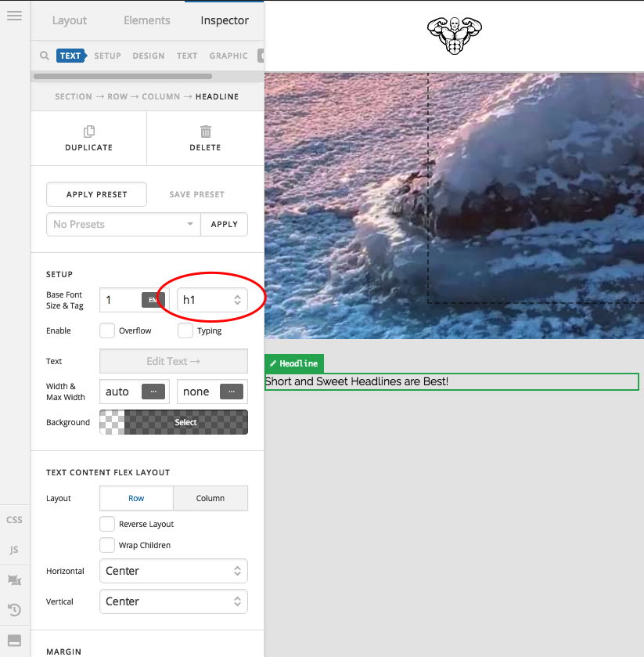Click the ellipsis unit button next to auto
The width and height of the screenshot is (644, 657).
point(153,392)
